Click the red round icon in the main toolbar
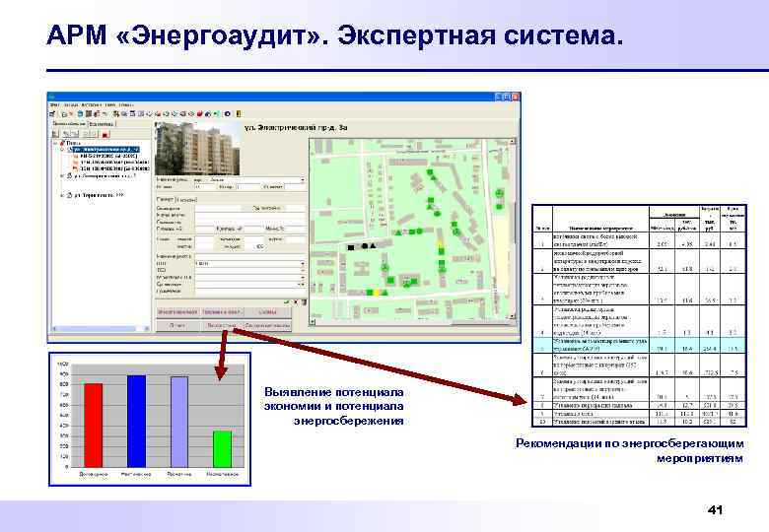 pos(199,113)
